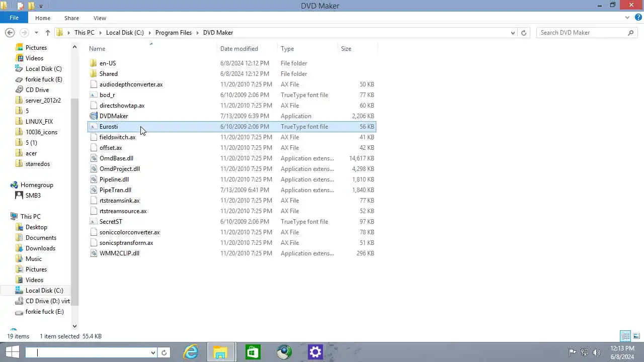Open the Quick Access Toolbar customize dropdown
The image size is (644, 362).
[x=41, y=6]
